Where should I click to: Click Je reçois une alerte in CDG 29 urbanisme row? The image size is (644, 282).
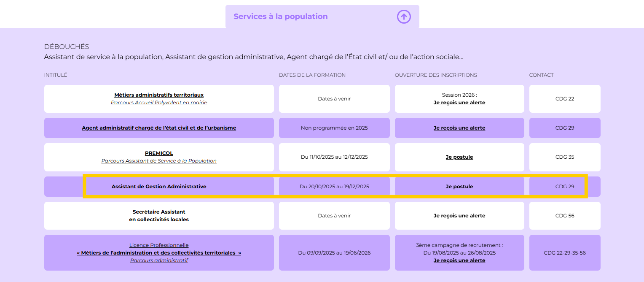point(459,128)
